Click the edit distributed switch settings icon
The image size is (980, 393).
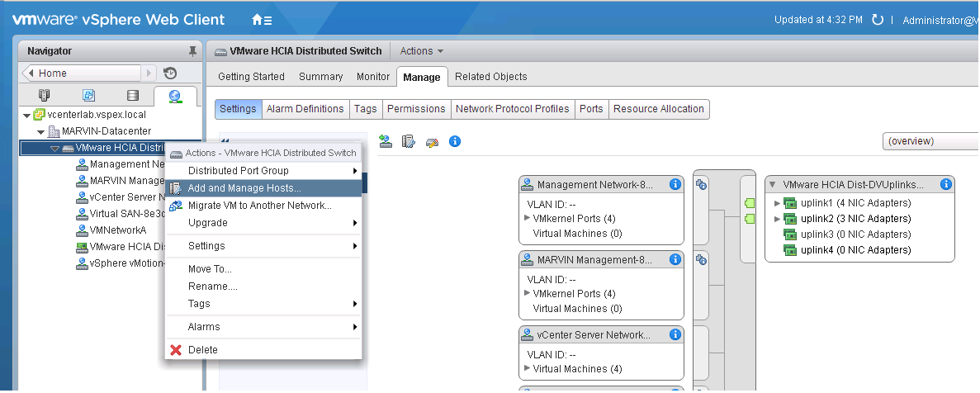(x=431, y=141)
